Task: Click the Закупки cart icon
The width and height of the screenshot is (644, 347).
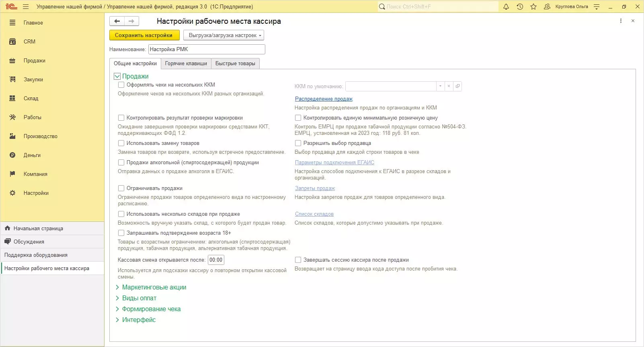Action: 12,79
